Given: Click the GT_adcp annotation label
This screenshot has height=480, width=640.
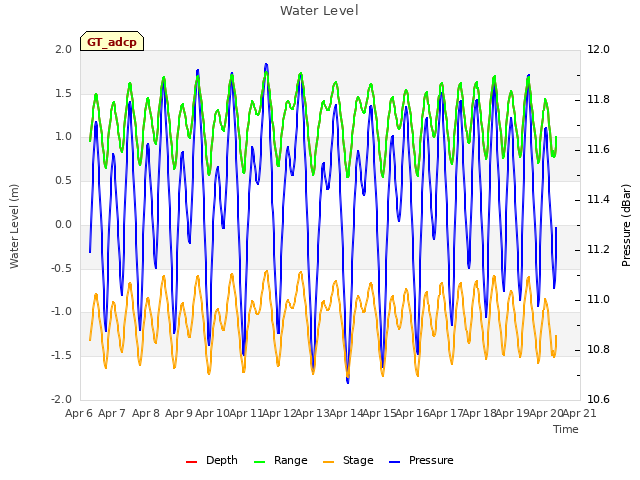Looking at the screenshot, I should (112, 42).
